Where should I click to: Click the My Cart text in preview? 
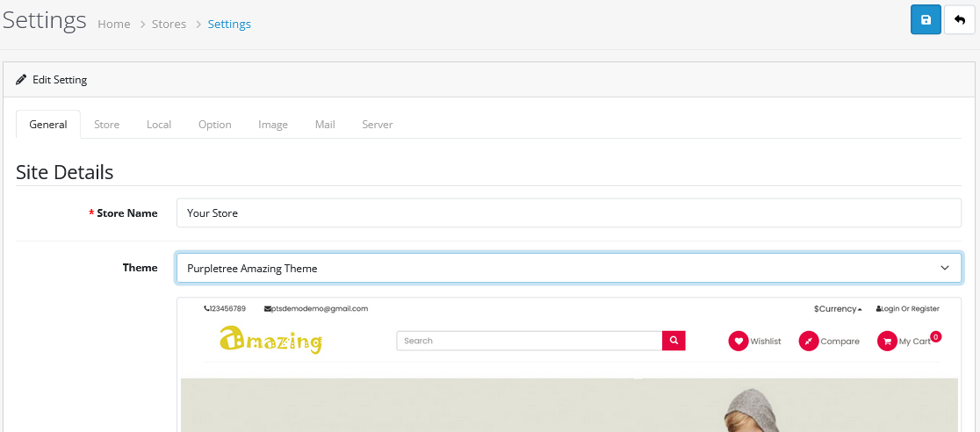coord(914,342)
